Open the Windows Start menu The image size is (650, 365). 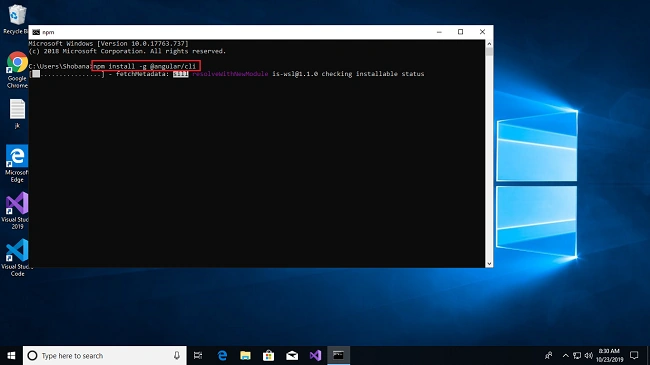11,355
